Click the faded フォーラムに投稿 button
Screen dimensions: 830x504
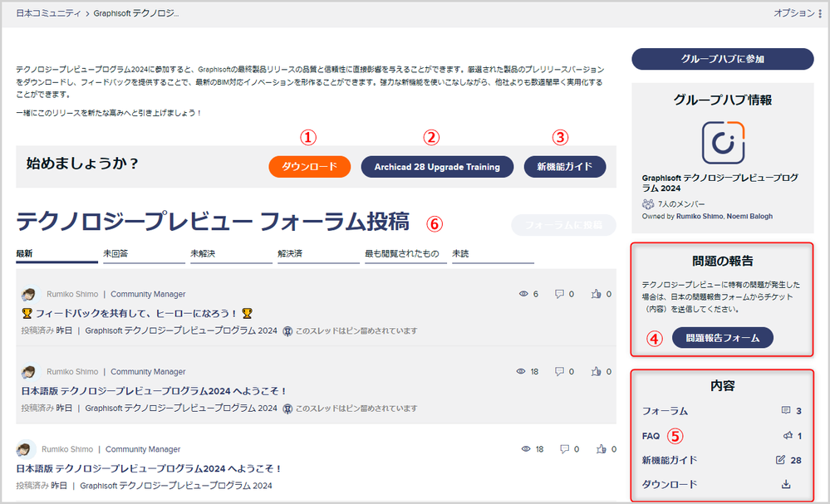pyautogui.click(x=563, y=225)
